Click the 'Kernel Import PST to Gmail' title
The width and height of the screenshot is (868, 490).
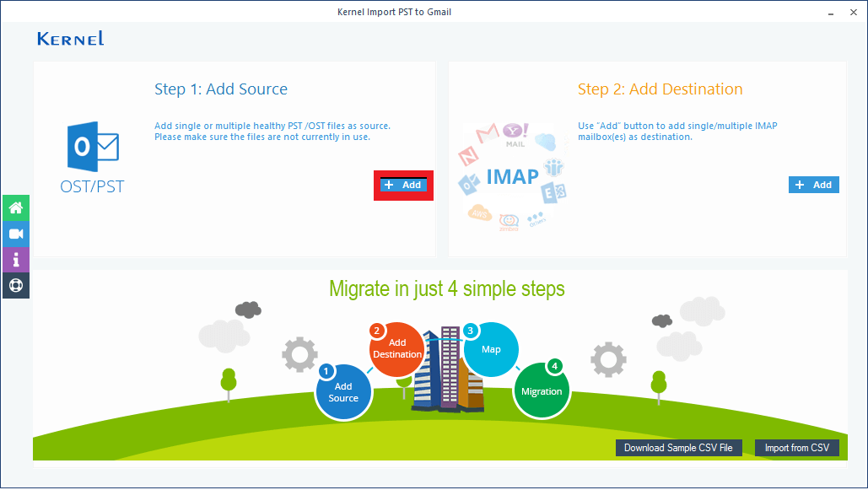pos(394,12)
